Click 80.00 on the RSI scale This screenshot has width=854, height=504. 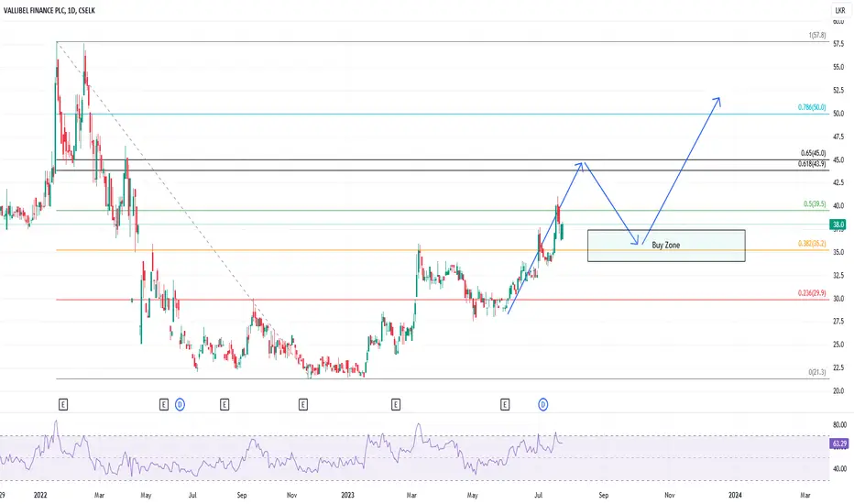pyautogui.click(x=839, y=425)
